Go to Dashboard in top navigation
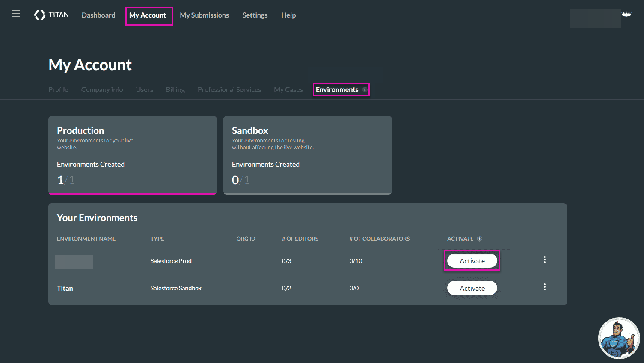 click(98, 15)
